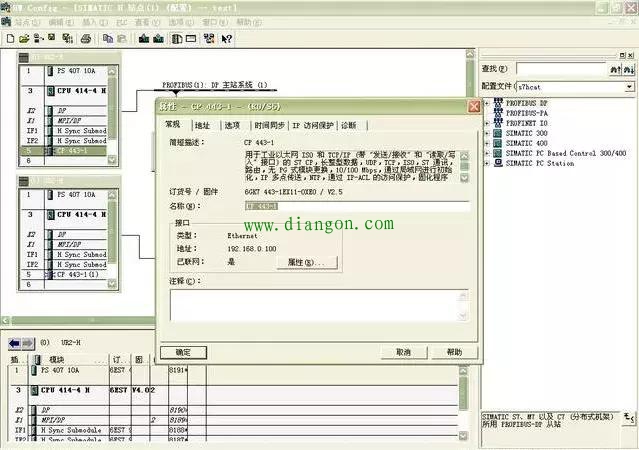Click the SIMATIC PC Station catalog icon
This screenshot has height=450, width=639.
click(x=498, y=163)
